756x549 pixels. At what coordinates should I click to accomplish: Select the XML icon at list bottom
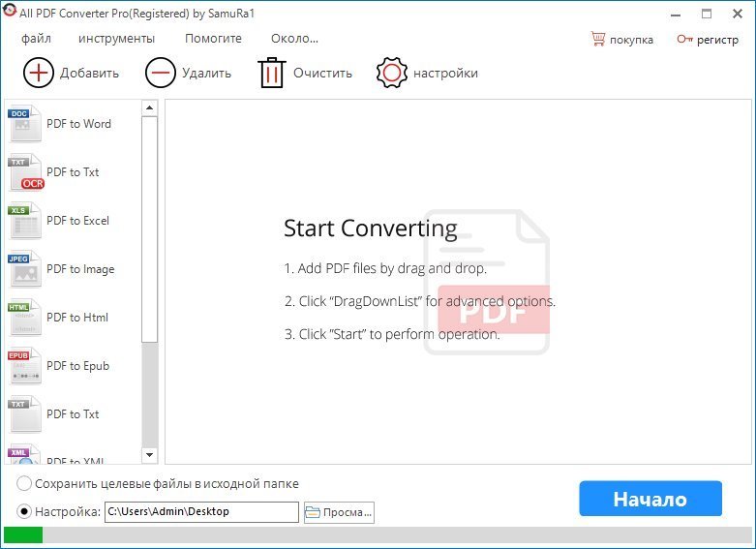[x=24, y=454]
